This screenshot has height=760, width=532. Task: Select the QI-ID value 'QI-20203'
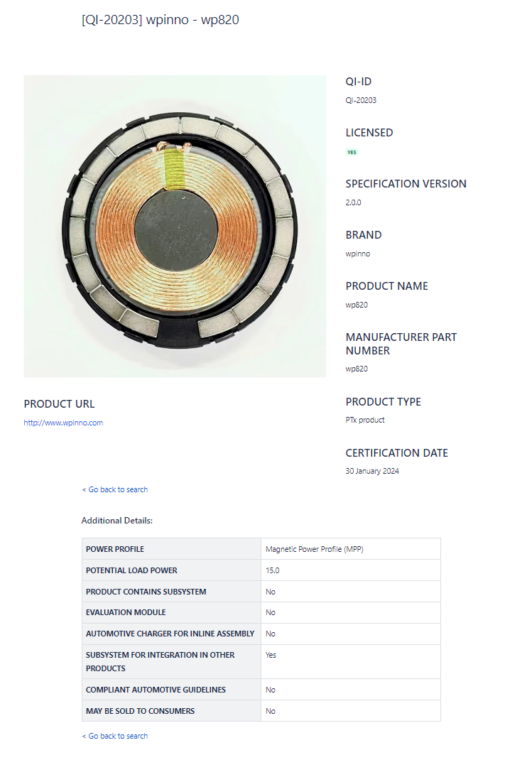pyautogui.click(x=361, y=100)
